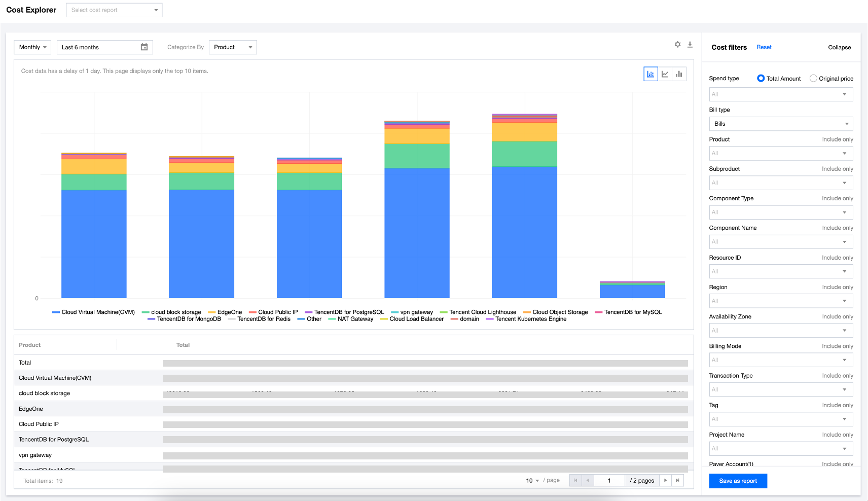
Task: Toggle Cloud Object Storage legend series
Action: point(556,312)
